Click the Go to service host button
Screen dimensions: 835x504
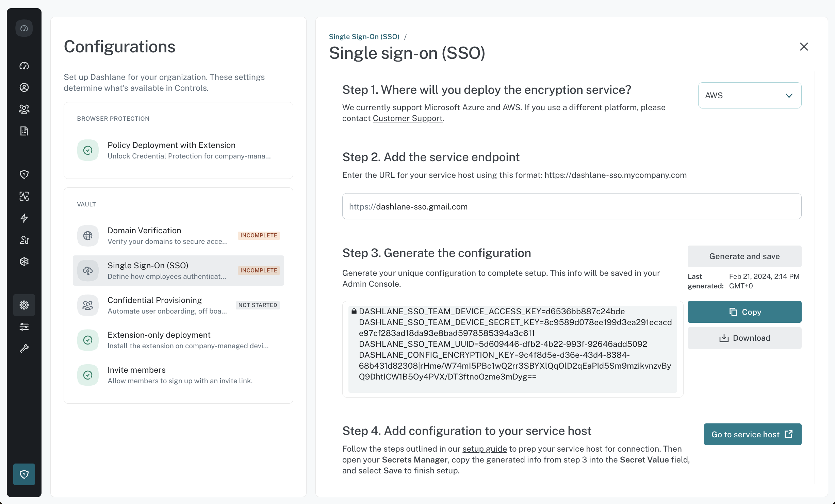click(753, 434)
